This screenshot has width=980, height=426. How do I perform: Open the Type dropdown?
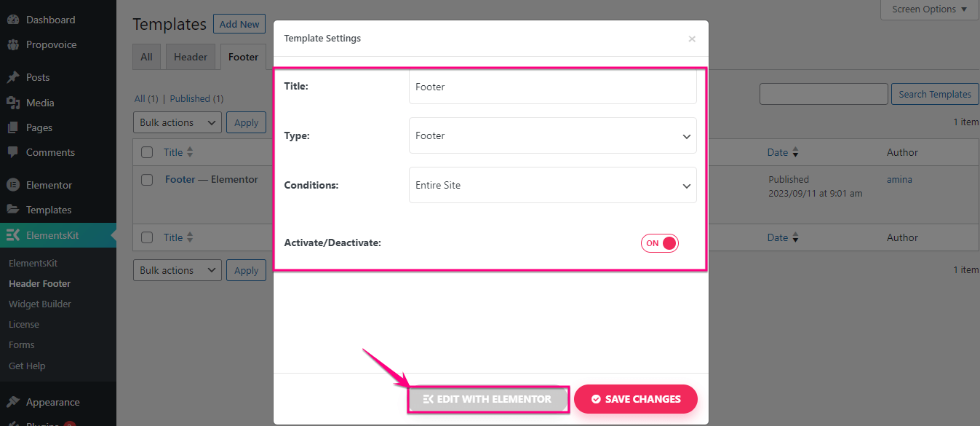[552, 135]
